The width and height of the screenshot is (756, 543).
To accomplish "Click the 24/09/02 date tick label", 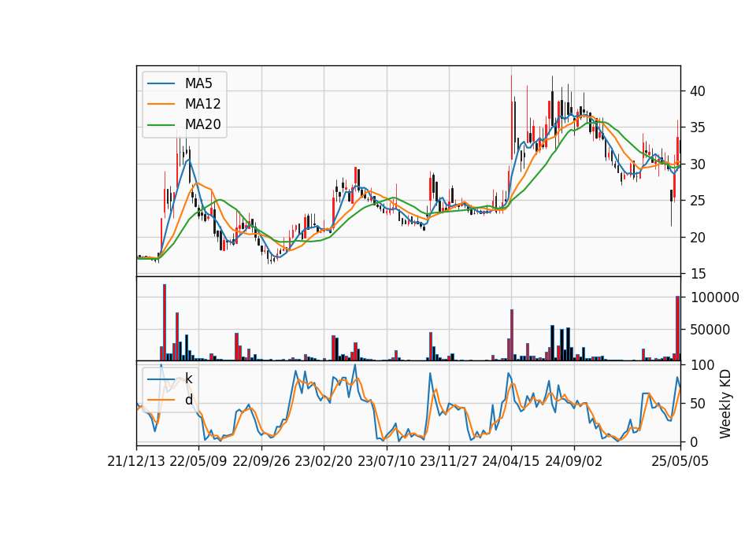I will (x=574, y=461).
